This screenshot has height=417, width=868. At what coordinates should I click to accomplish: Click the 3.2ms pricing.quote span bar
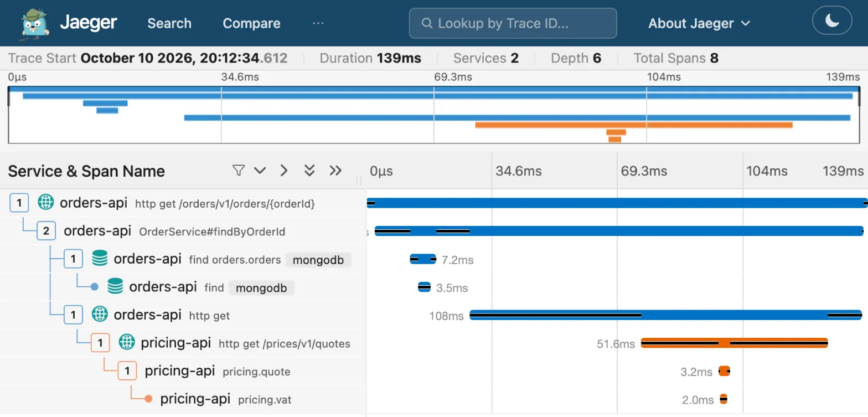coord(724,371)
